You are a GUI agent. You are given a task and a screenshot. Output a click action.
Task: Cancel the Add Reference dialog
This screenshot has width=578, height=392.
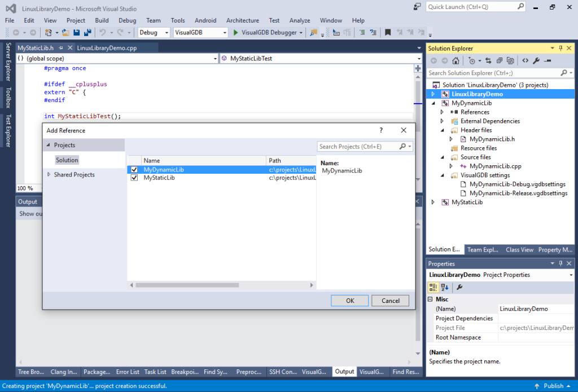coord(390,301)
